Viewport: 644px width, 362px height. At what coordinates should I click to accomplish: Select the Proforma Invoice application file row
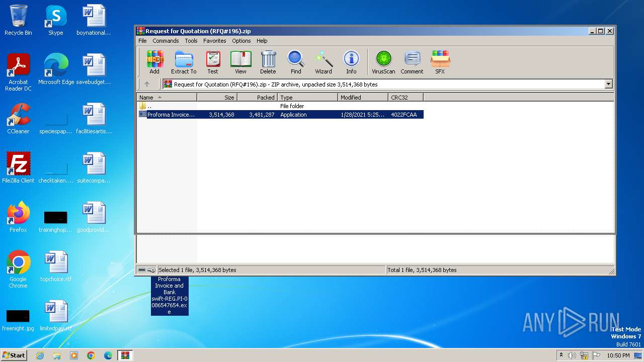tap(280, 115)
